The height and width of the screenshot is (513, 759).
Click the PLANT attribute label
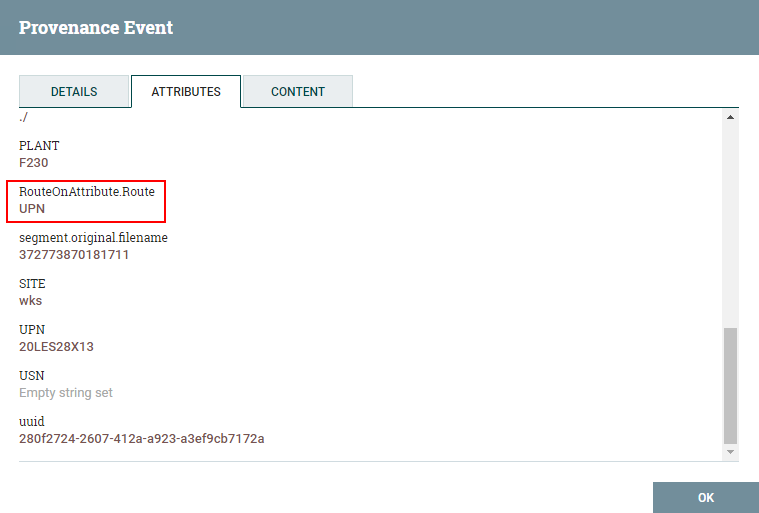39,146
